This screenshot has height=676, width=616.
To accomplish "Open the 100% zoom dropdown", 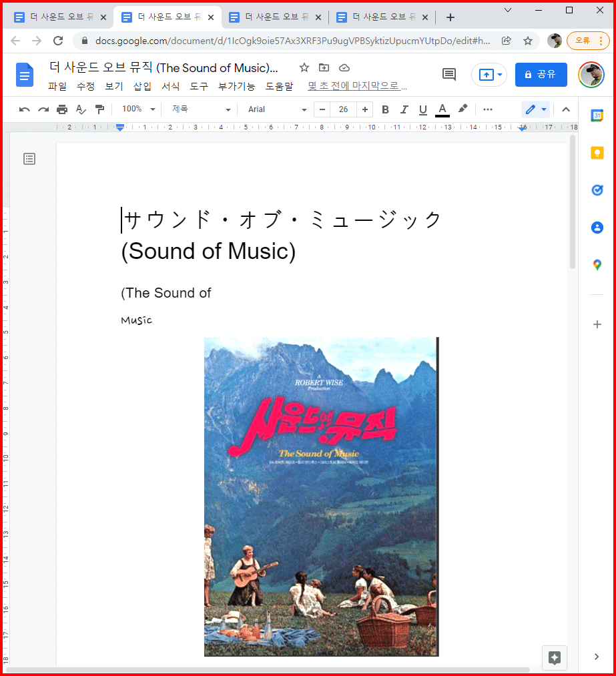I will pos(138,109).
